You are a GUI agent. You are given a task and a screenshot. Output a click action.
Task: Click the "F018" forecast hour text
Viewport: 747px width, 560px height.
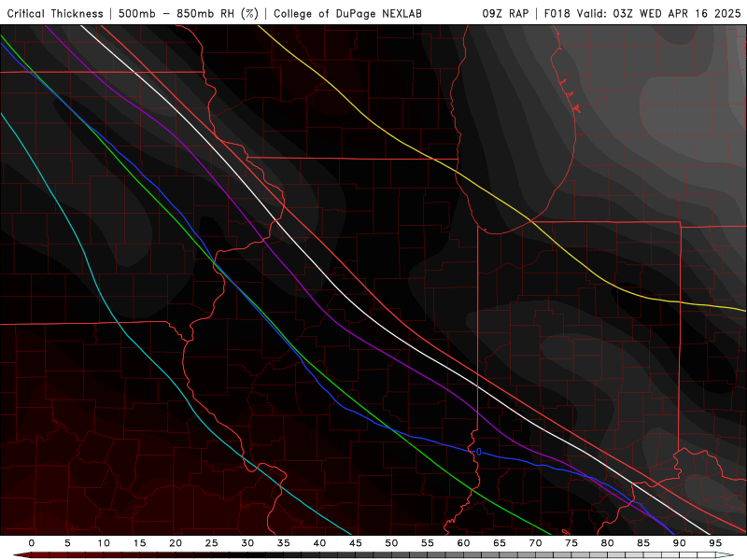pyautogui.click(x=557, y=13)
